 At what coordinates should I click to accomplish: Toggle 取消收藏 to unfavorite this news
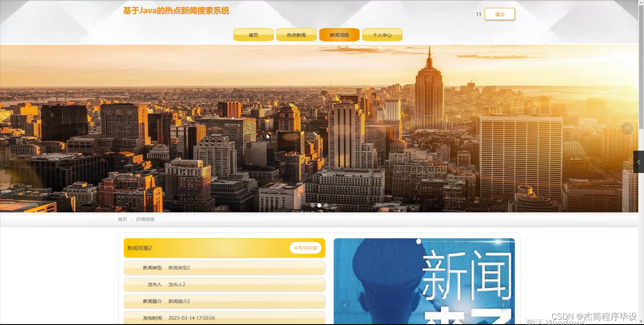click(306, 248)
